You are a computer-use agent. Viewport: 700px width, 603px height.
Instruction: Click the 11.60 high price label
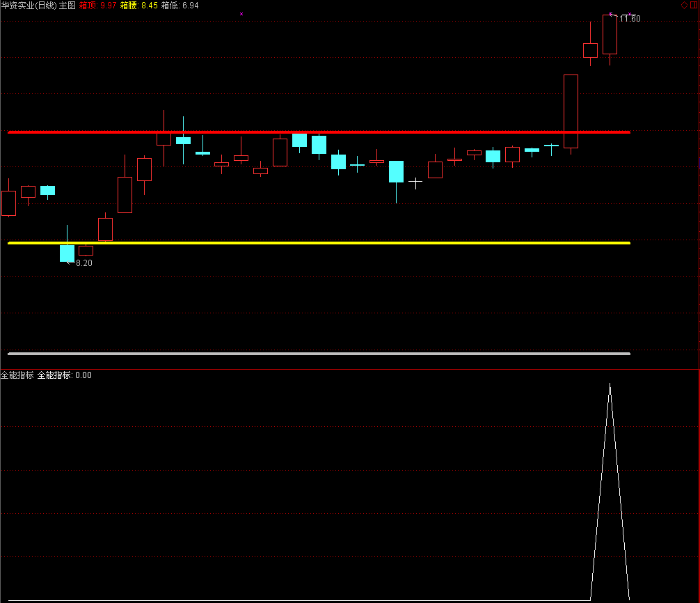(x=630, y=18)
